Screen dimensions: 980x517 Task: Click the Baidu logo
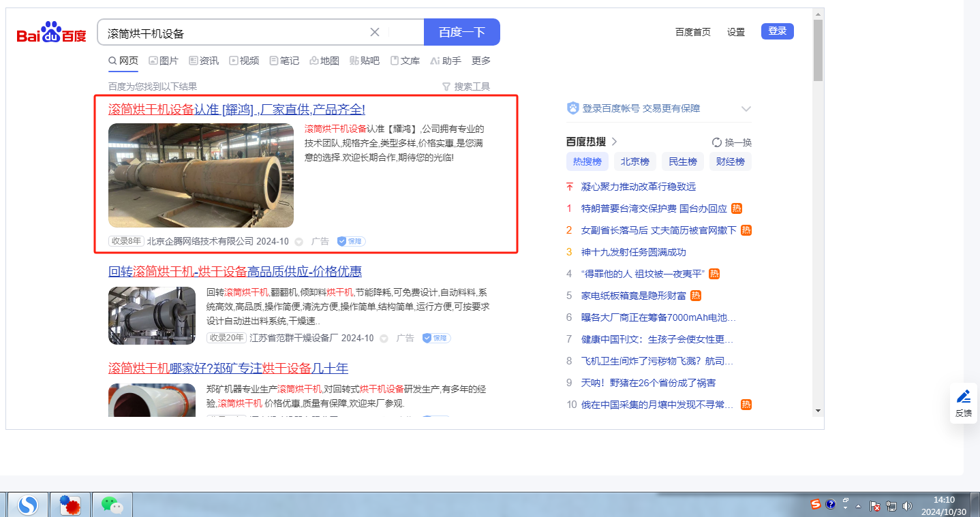[52, 33]
